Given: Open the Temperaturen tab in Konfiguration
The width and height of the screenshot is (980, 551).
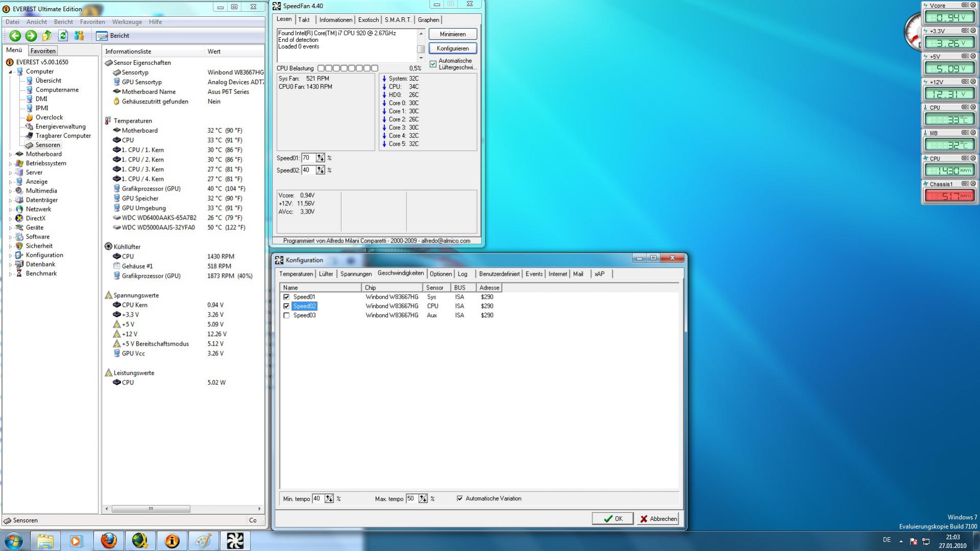Looking at the screenshot, I should [x=296, y=274].
